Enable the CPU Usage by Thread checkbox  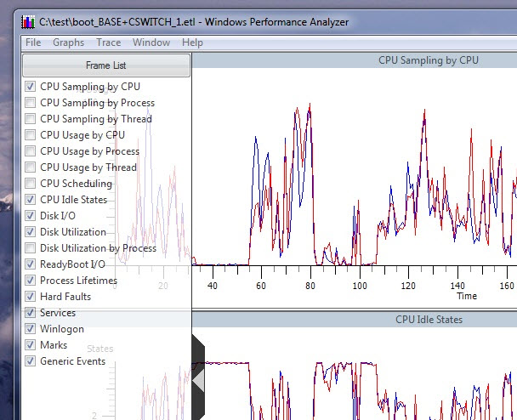pyautogui.click(x=31, y=167)
